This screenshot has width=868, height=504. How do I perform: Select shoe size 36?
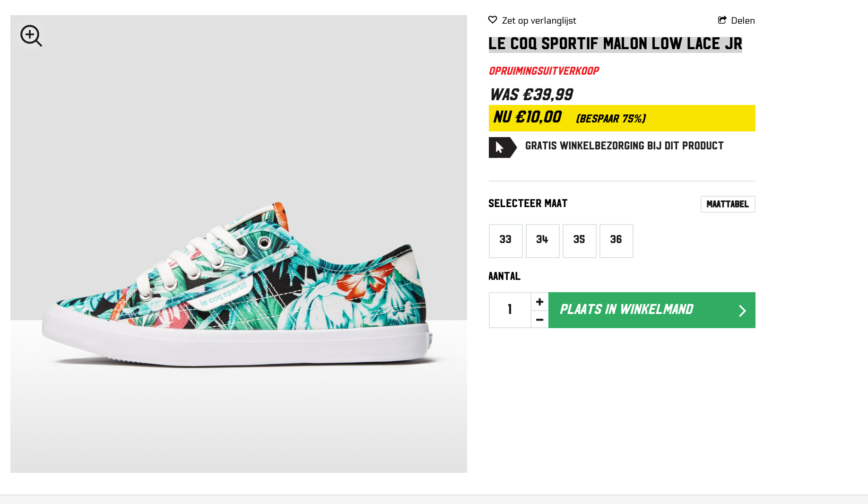click(616, 241)
